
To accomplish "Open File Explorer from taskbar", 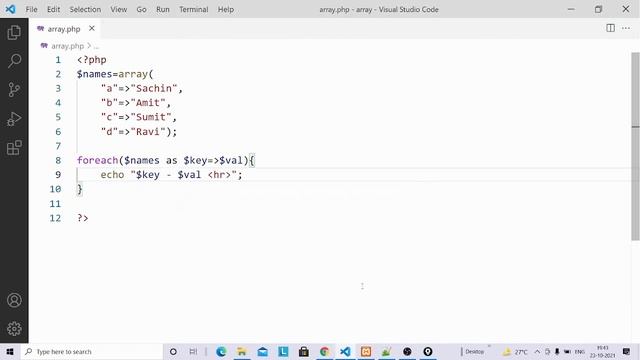I will click(x=242, y=351).
